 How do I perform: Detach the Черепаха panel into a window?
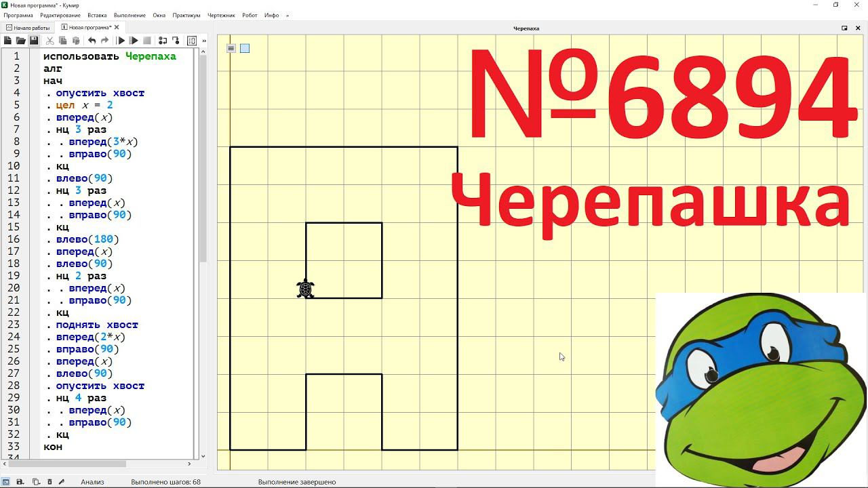844,28
